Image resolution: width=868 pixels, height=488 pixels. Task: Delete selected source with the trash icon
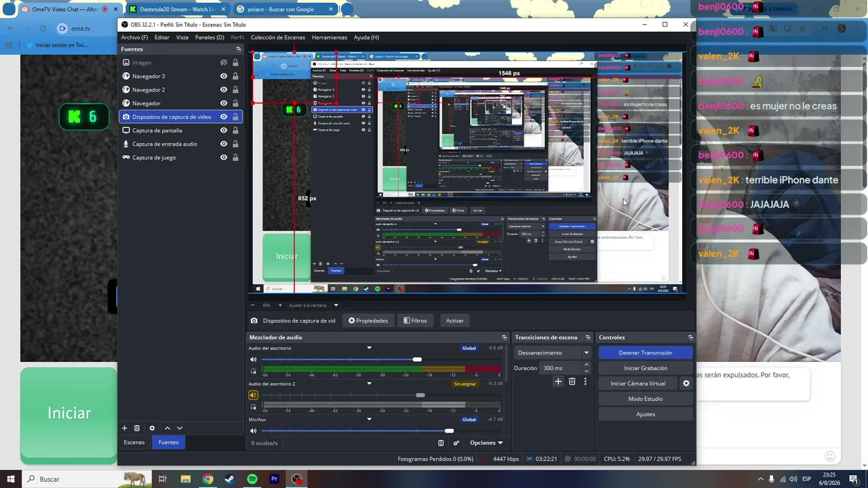tap(136, 428)
